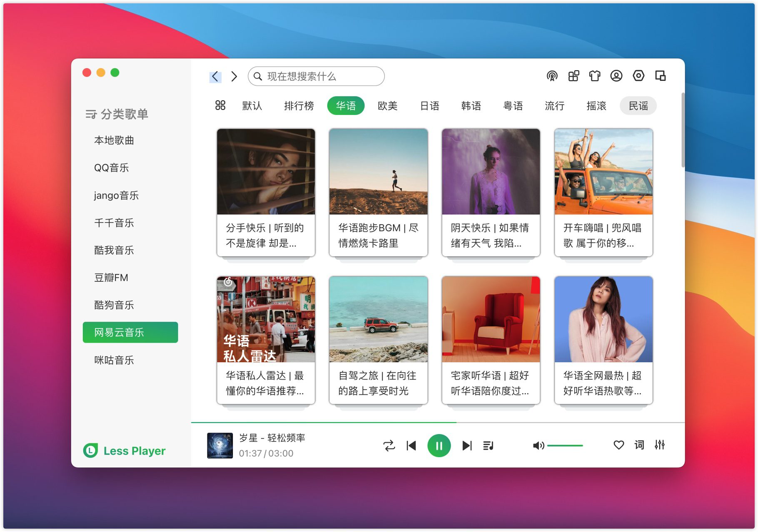Open the plugins grid icon in toolbar

pyautogui.click(x=573, y=76)
